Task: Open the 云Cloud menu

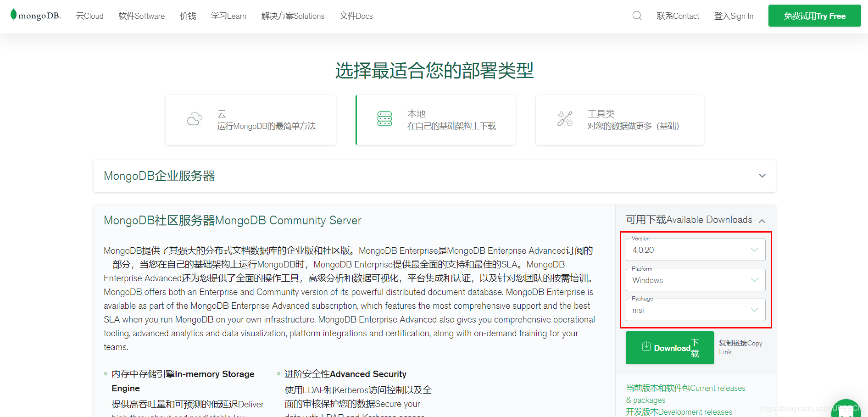Action: click(x=90, y=16)
